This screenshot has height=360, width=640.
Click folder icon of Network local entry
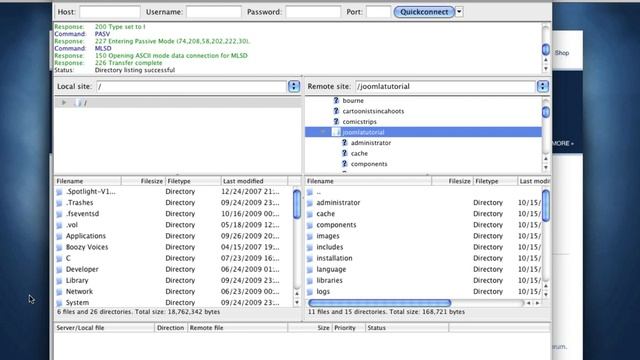click(x=60, y=292)
